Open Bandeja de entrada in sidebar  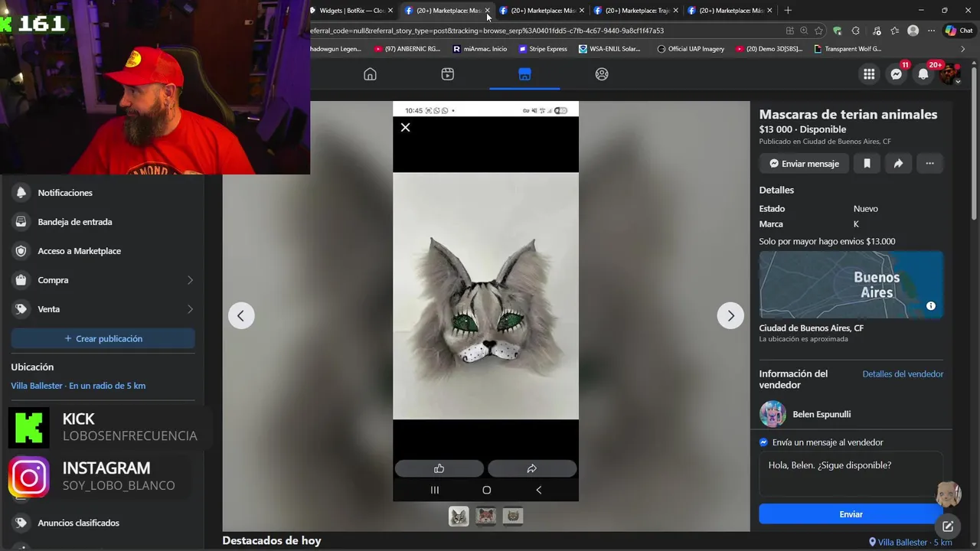(x=103, y=222)
